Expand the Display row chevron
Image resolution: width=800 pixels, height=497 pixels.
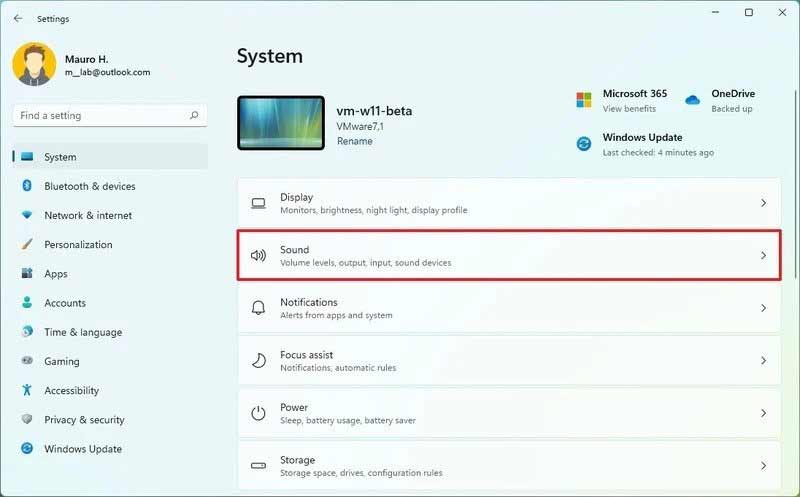pos(763,203)
